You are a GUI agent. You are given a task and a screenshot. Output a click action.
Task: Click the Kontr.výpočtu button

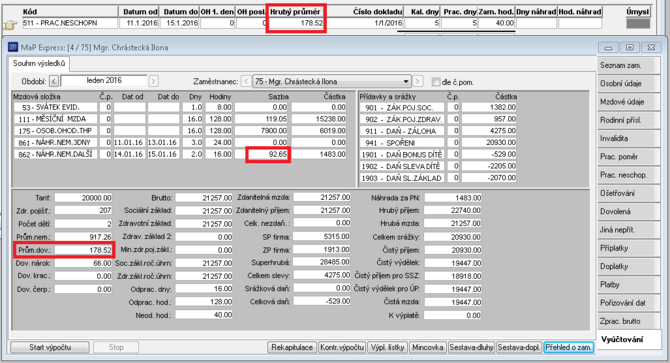[342, 347]
